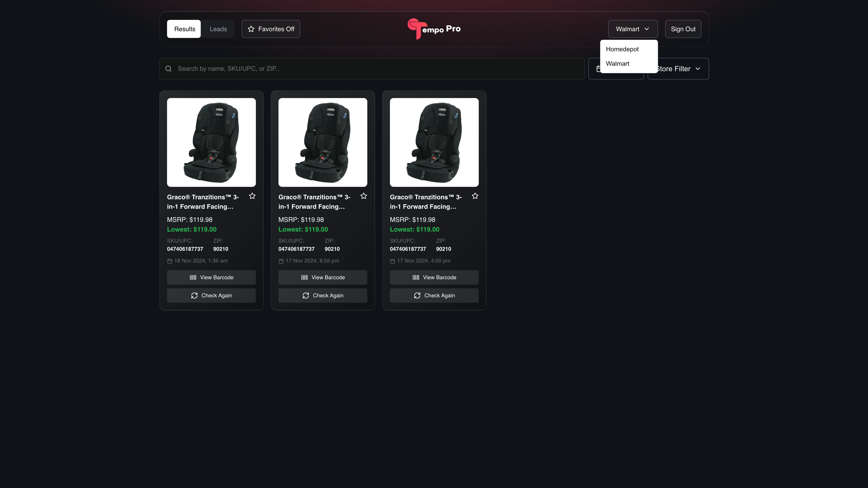
Task: View Barcode on the first product card
Action: coord(211,277)
